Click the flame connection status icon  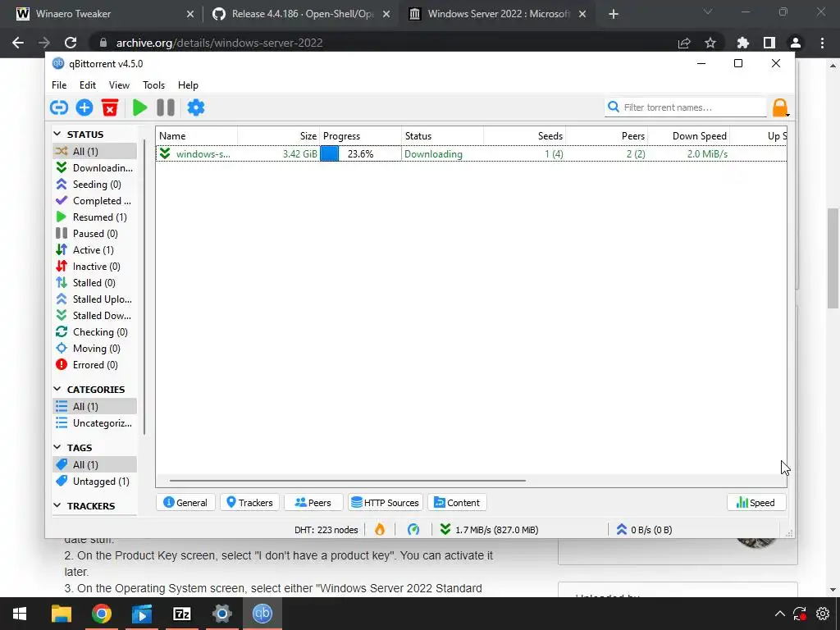[x=380, y=530]
